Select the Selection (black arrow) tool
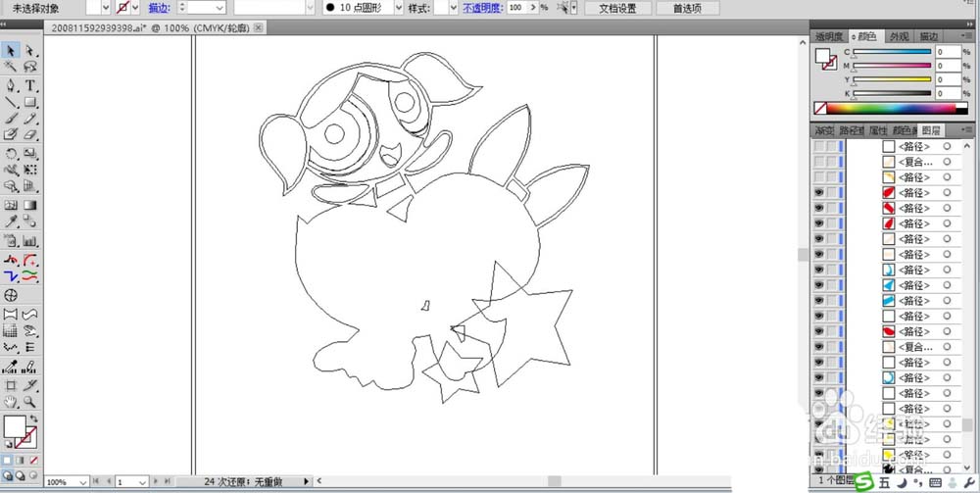 [x=11, y=50]
